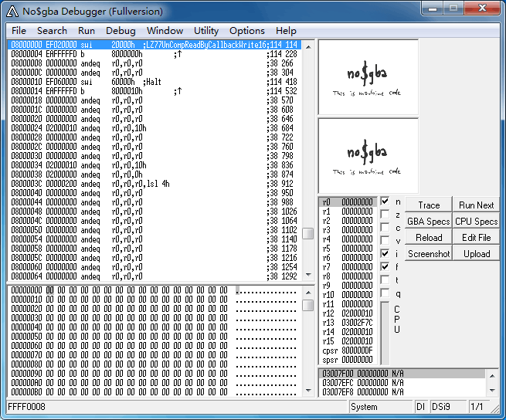Click the hex dump scrollbar thumb
Image resolution: width=506 pixels, height=420 pixels.
308,305
